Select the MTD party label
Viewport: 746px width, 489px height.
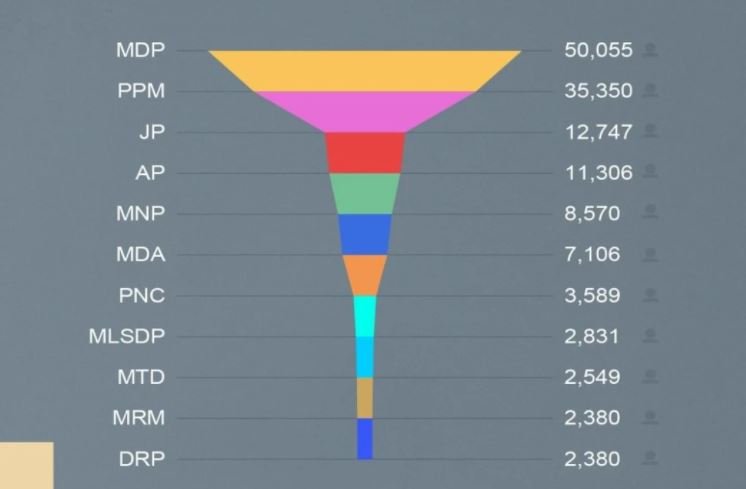140,377
